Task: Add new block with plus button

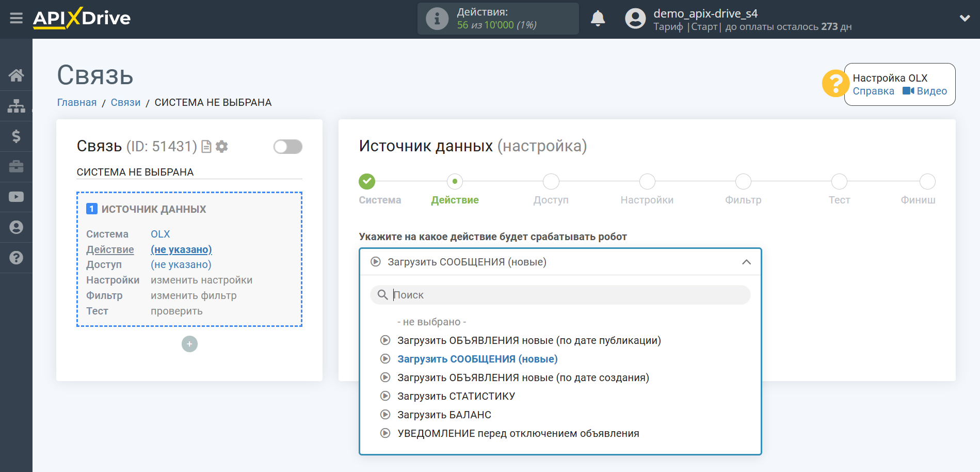Action: pos(189,344)
